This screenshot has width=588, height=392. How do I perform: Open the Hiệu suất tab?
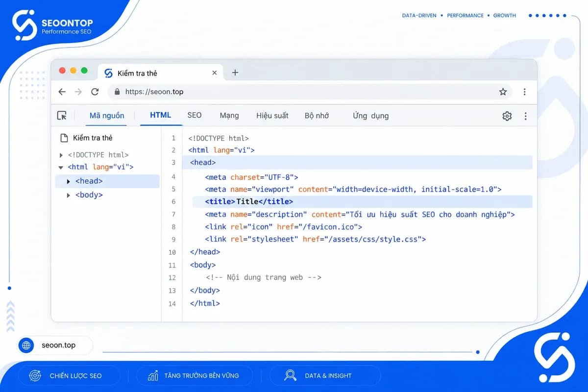272,116
